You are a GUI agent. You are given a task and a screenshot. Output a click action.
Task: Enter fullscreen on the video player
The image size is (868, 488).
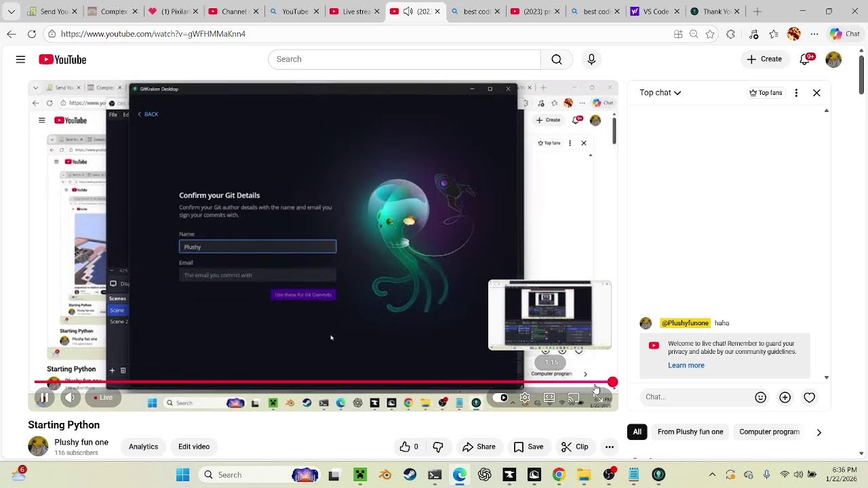pyautogui.click(x=598, y=398)
